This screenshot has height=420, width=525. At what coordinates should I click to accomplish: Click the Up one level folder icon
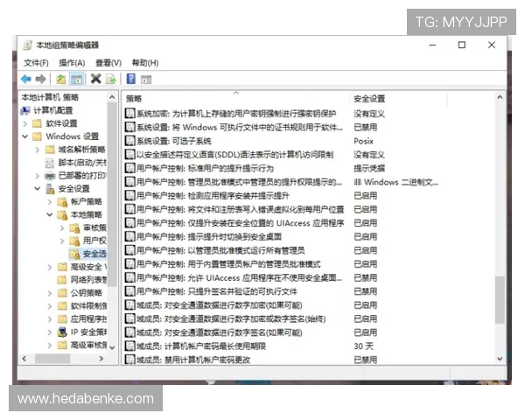click(60, 79)
